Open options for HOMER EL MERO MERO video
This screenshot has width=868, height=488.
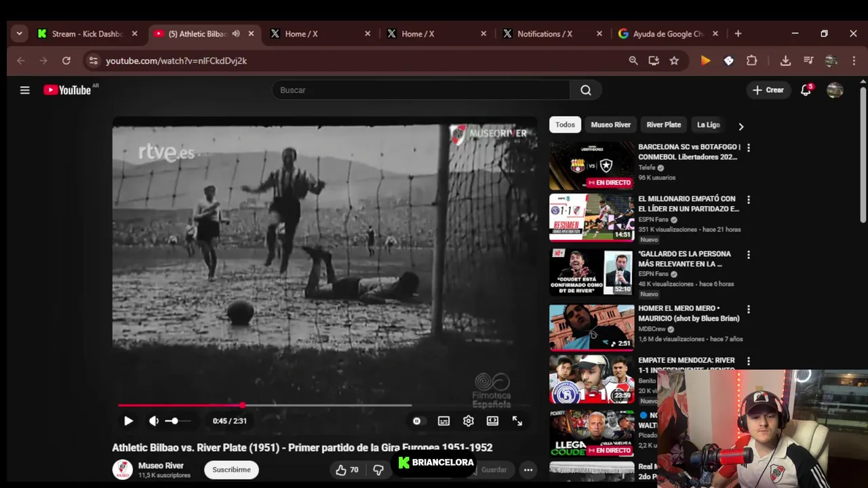[749, 309]
